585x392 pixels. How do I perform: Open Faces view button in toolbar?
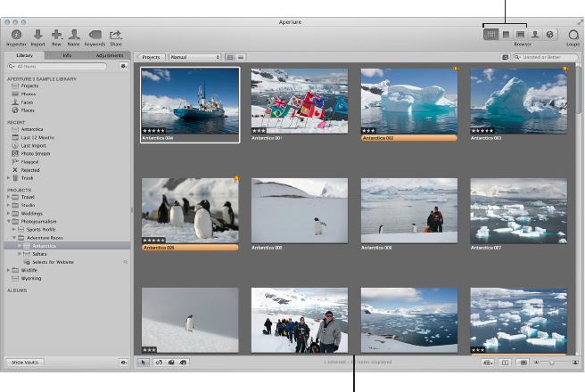[x=535, y=34]
